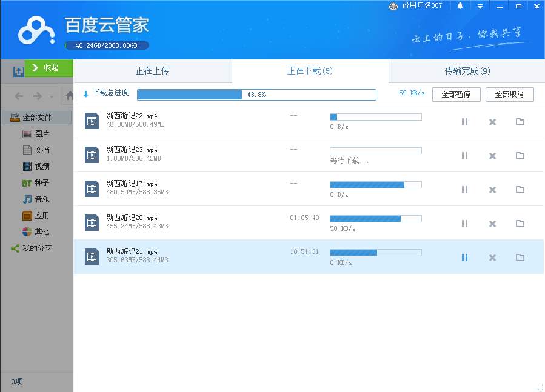Open the title bar dropdown menu arrow

click(x=480, y=6)
